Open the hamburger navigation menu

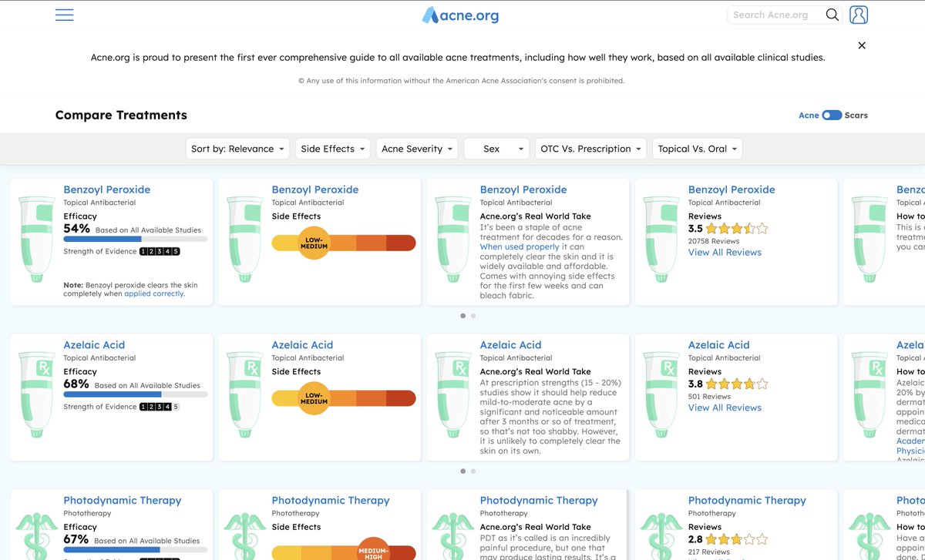(x=64, y=14)
